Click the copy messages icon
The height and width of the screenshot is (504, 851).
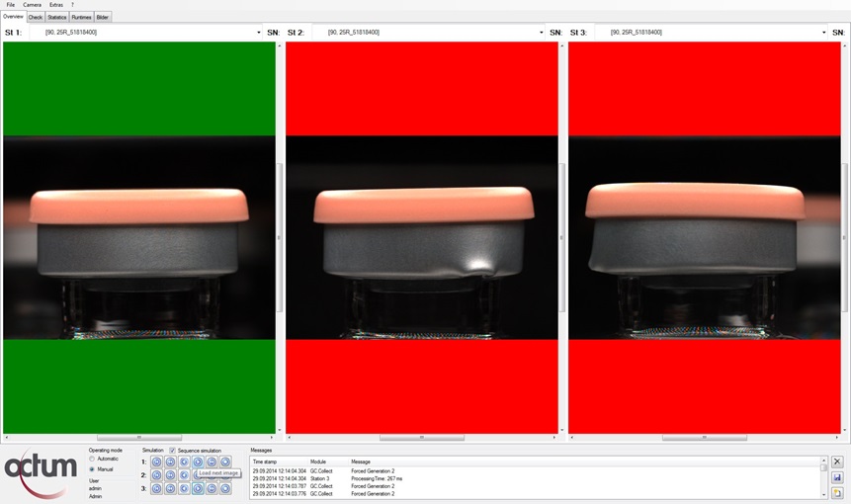[837, 492]
